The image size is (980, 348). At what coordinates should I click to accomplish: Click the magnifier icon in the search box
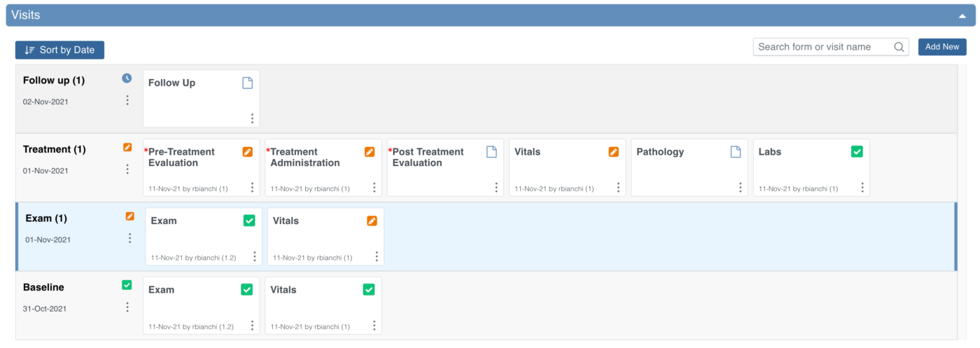tap(899, 47)
